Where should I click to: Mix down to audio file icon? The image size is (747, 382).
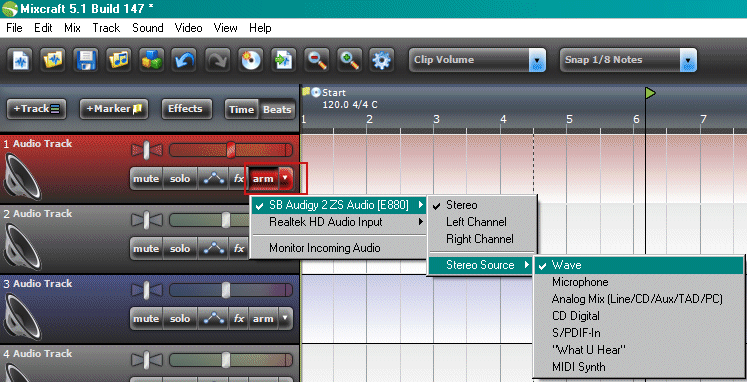283,60
